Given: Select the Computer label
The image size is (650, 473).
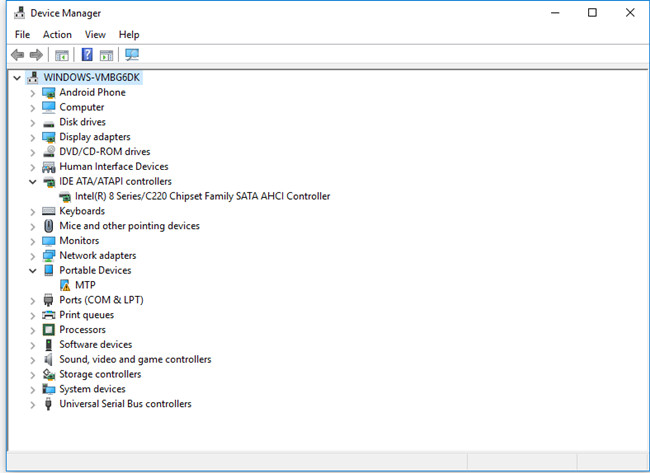Looking at the screenshot, I should tap(82, 107).
